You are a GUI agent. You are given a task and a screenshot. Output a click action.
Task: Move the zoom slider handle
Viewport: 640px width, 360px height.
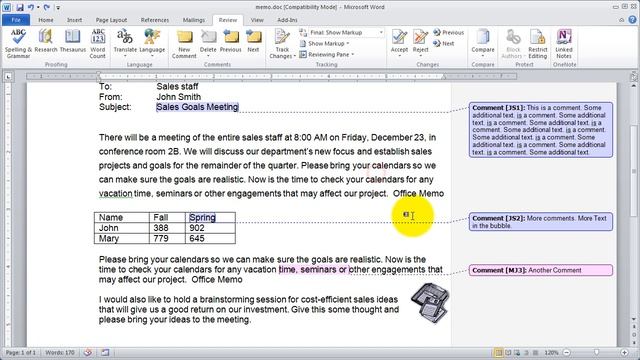596,352
